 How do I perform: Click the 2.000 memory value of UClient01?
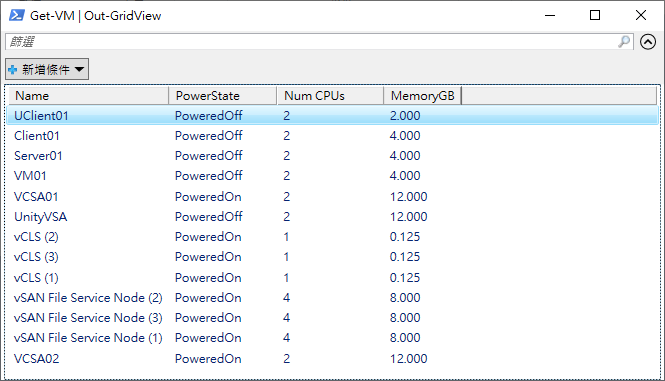(x=405, y=115)
